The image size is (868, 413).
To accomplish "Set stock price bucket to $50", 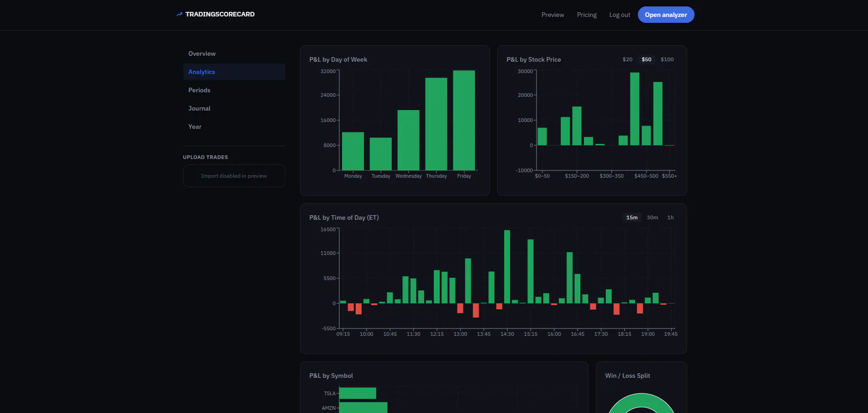I will click(x=647, y=59).
